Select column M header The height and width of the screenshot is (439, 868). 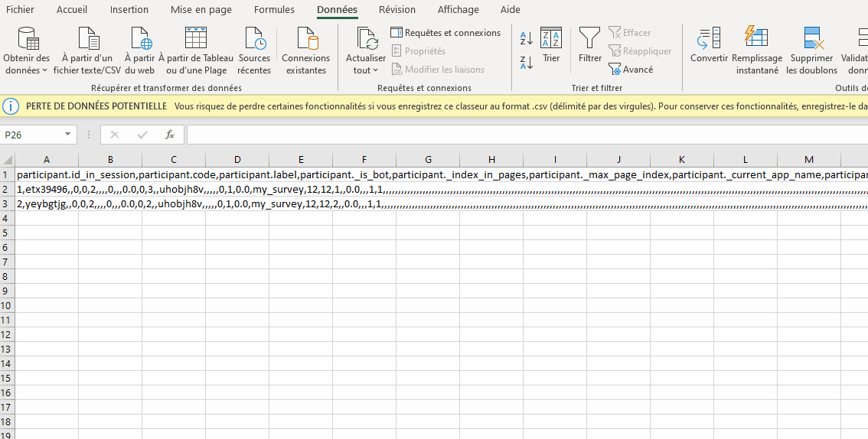809,160
